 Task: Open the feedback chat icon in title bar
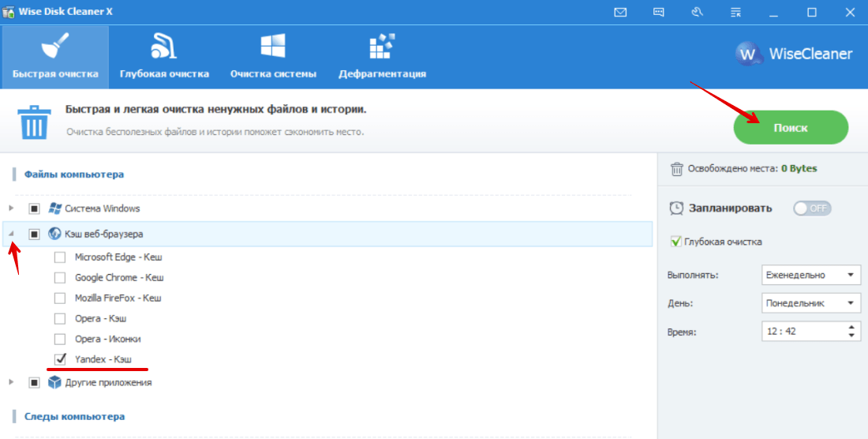(x=659, y=12)
